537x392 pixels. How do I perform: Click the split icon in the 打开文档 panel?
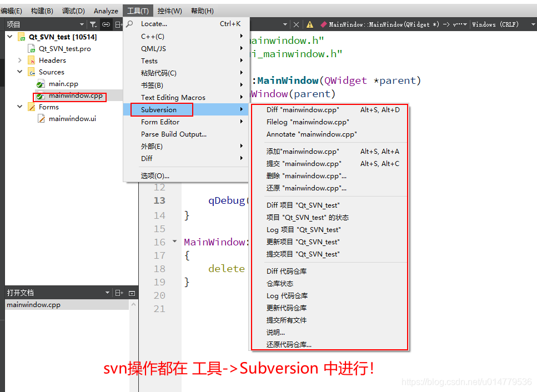[x=117, y=292]
